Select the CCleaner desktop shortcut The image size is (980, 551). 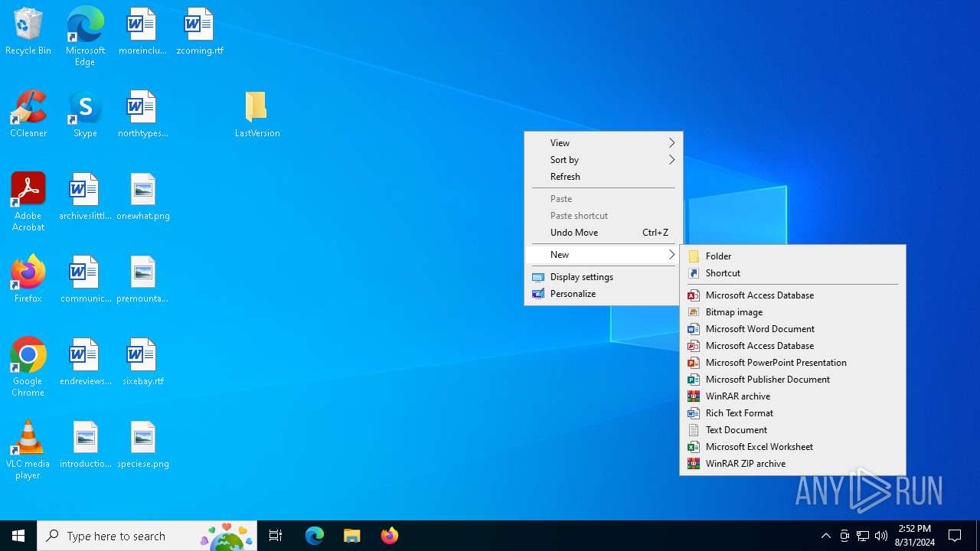28,115
